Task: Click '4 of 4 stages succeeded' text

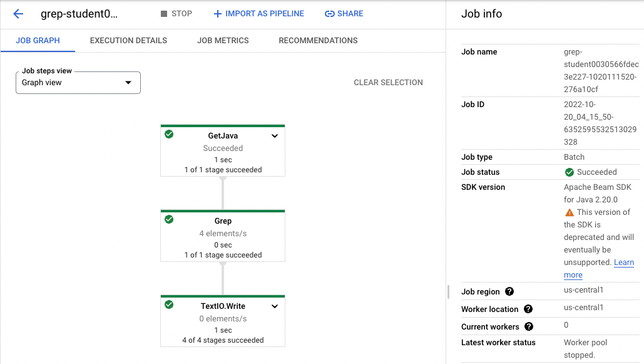Action: [x=223, y=340]
